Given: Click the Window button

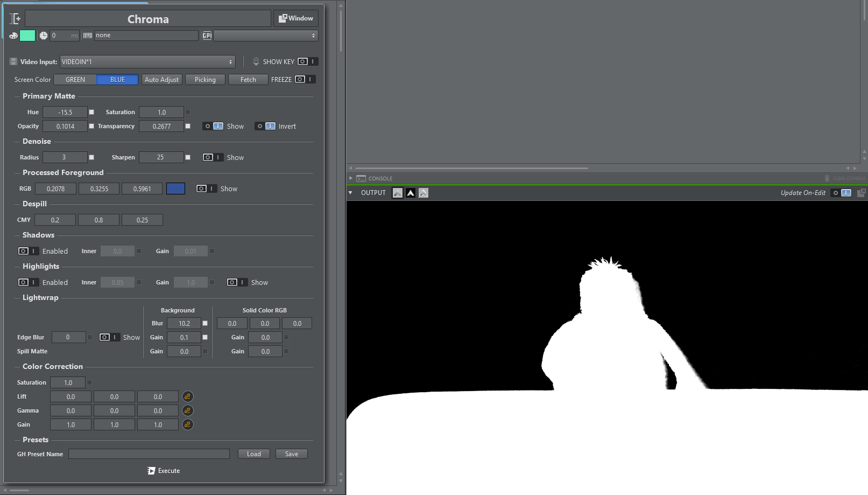Looking at the screenshot, I should (x=296, y=18).
